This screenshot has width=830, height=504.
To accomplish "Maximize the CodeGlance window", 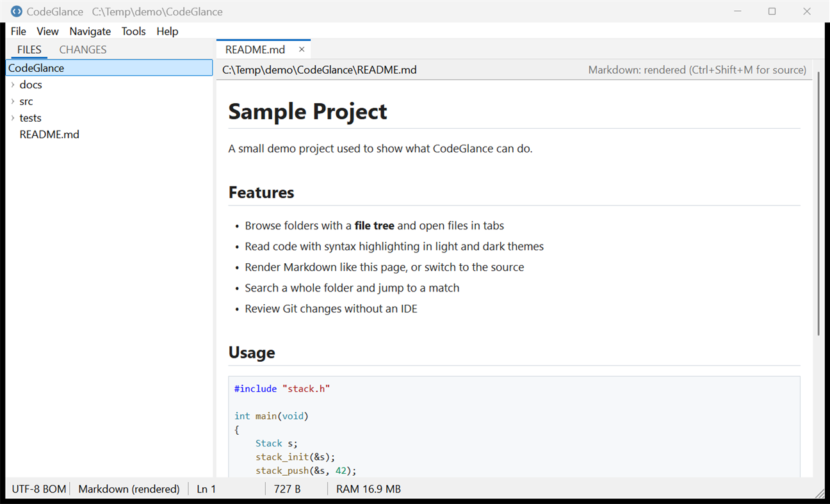I will pos(772,12).
